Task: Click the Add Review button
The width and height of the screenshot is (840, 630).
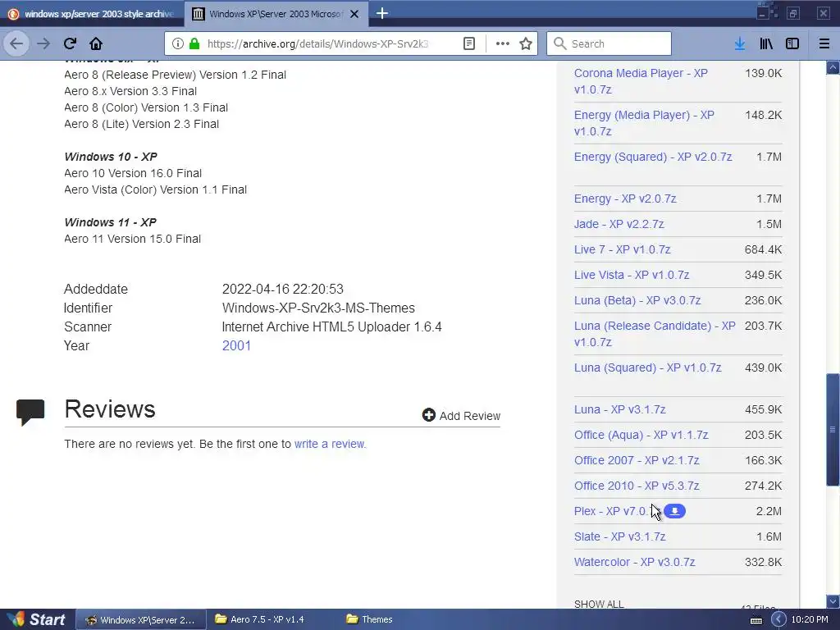Action: [x=461, y=415]
